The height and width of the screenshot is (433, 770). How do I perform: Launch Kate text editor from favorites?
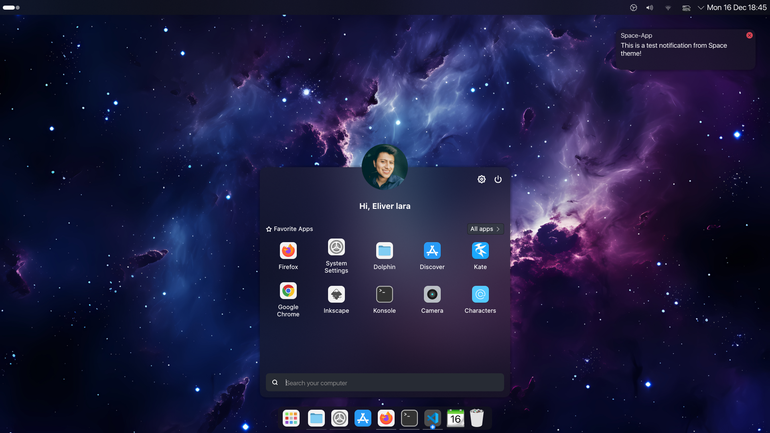pos(480,255)
